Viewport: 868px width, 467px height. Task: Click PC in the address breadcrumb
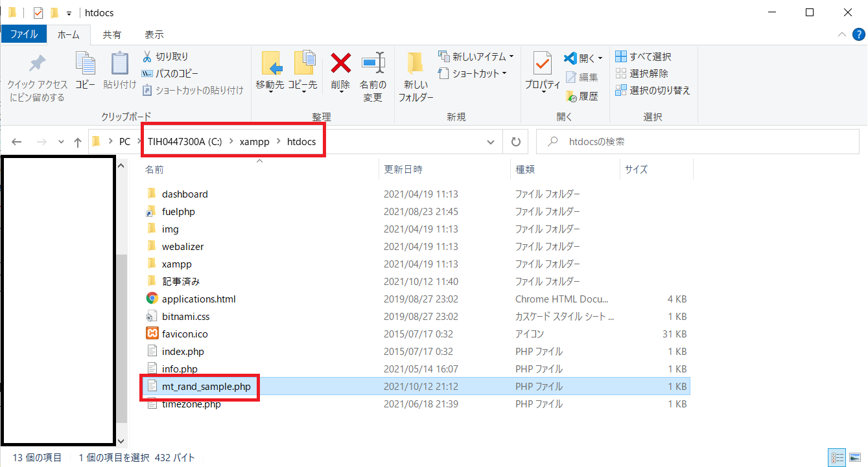tap(124, 142)
